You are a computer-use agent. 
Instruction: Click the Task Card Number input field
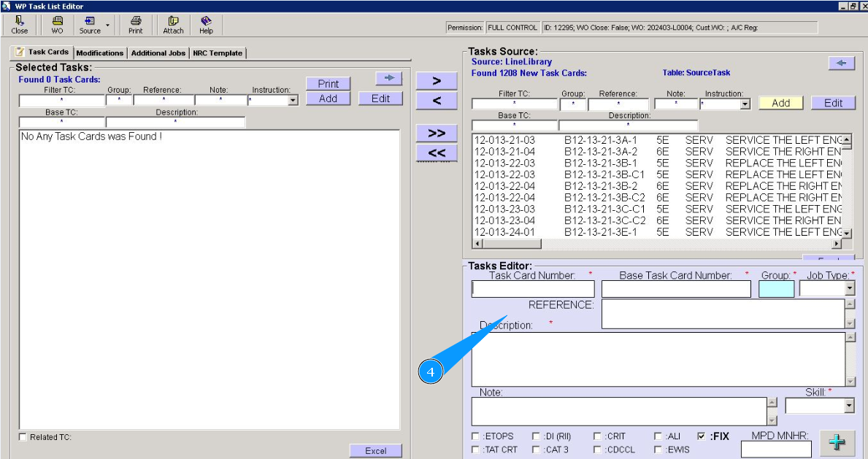533,289
